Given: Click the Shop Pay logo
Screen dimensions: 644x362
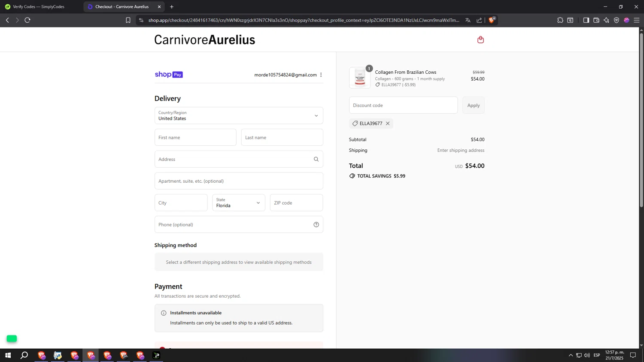Looking at the screenshot, I should point(169,75).
